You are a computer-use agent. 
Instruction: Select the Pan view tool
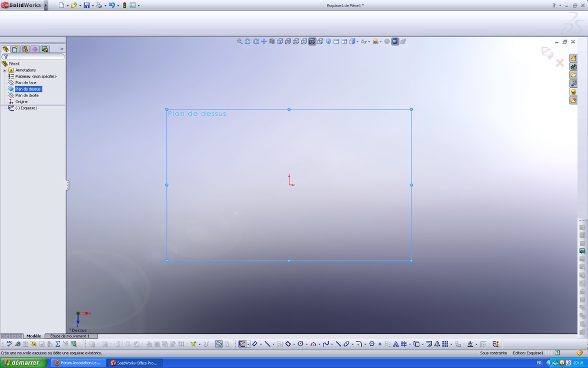coord(263,41)
